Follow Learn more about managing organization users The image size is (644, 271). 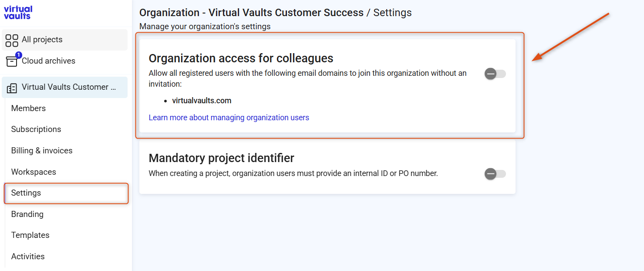(229, 118)
